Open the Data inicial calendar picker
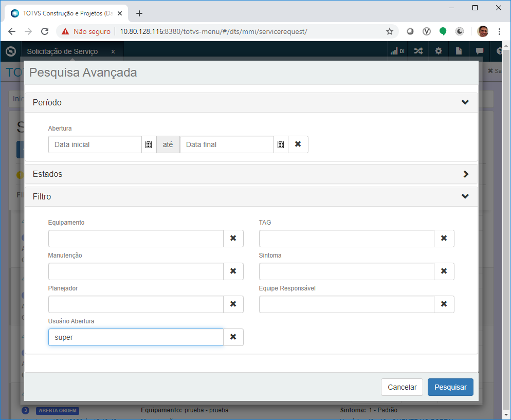The width and height of the screenshot is (511, 420). (x=149, y=144)
